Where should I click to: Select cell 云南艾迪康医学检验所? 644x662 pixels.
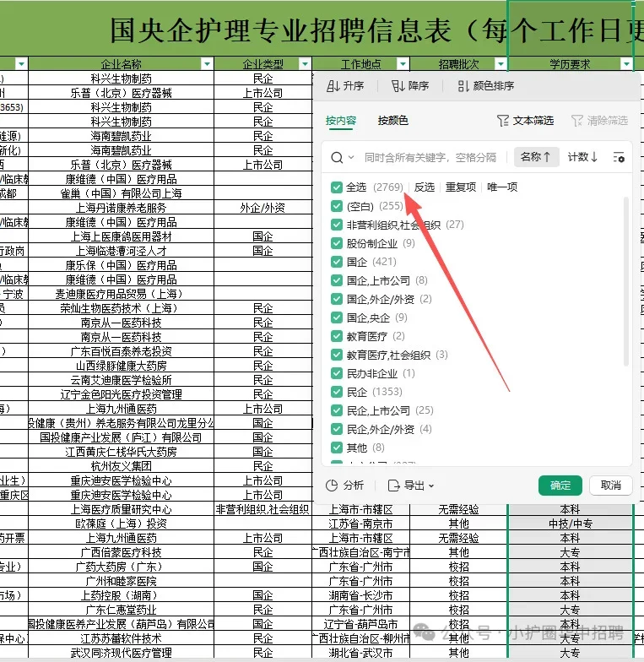[122, 380]
